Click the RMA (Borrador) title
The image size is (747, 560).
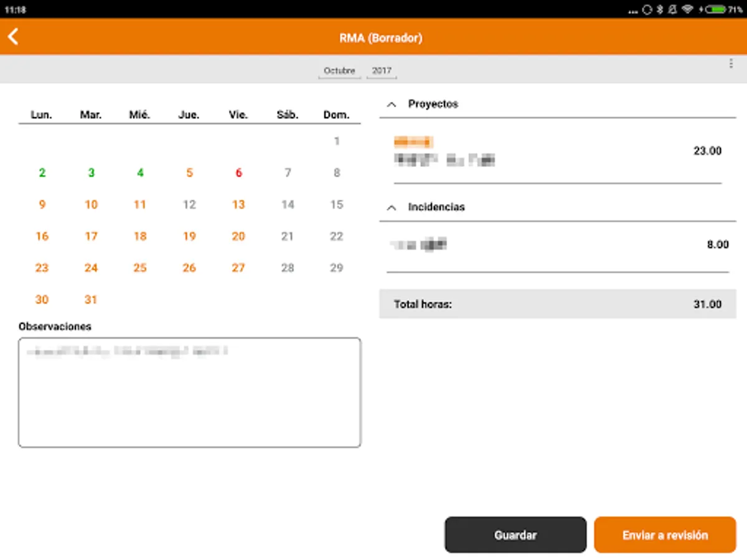pyautogui.click(x=381, y=38)
